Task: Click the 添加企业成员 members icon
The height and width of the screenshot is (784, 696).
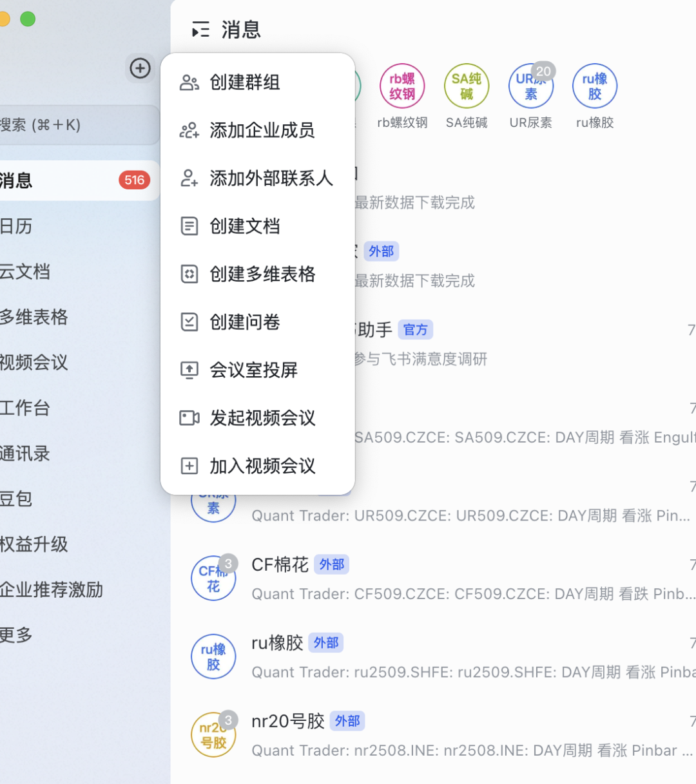Action: (189, 130)
